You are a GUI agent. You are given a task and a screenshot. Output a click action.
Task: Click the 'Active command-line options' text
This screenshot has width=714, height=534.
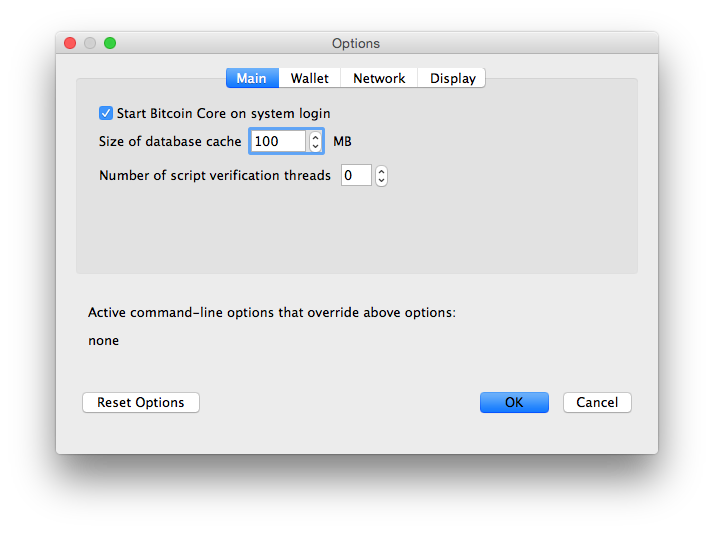coord(272,313)
